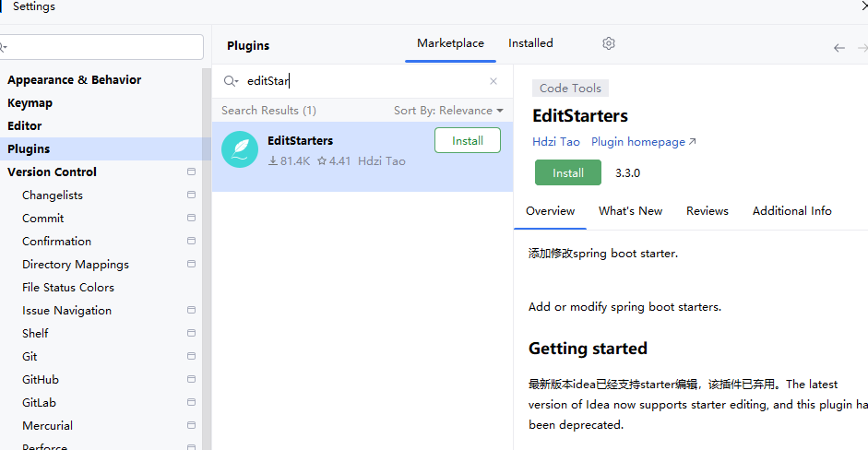Click the EditStarters heading in details pane

[580, 115]
